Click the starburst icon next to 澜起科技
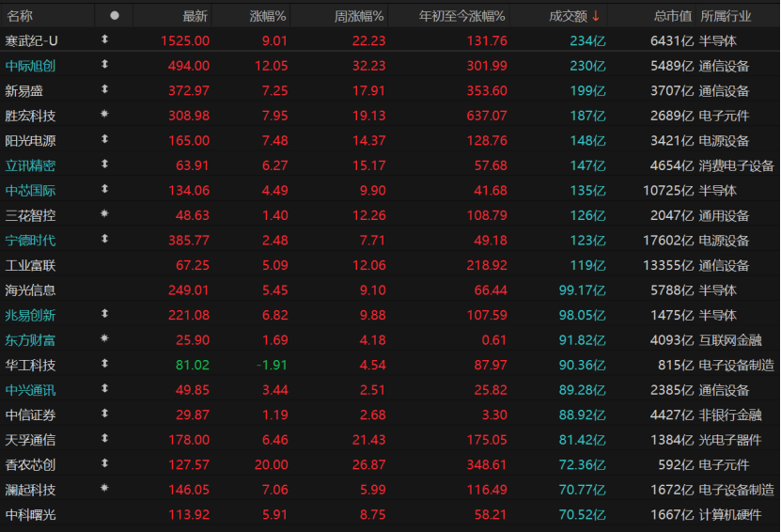The height and width of the screenshot is (532, 781). pos(104,489)
